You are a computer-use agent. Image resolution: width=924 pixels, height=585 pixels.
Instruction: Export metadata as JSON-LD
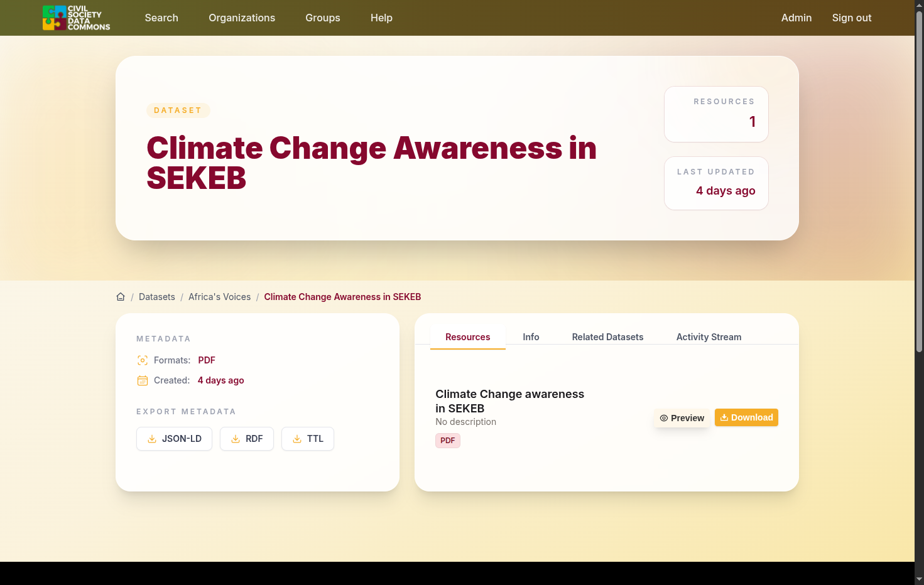click(x=174, y=439)
